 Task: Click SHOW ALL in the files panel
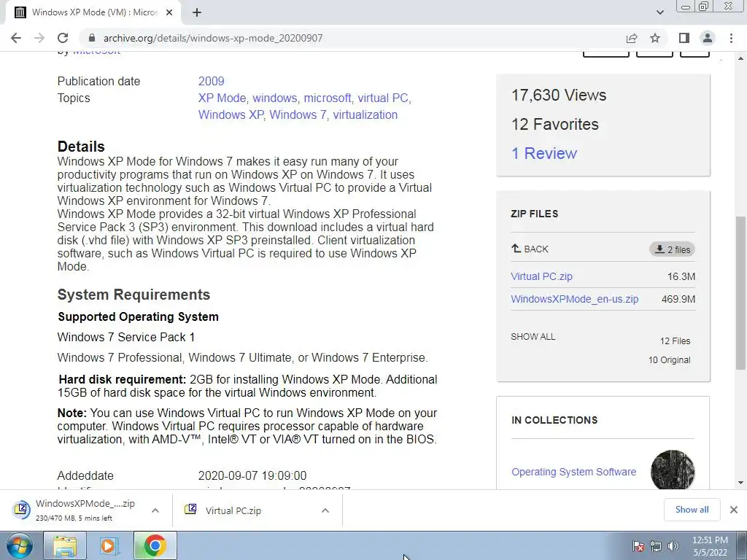tap(533, 337)
